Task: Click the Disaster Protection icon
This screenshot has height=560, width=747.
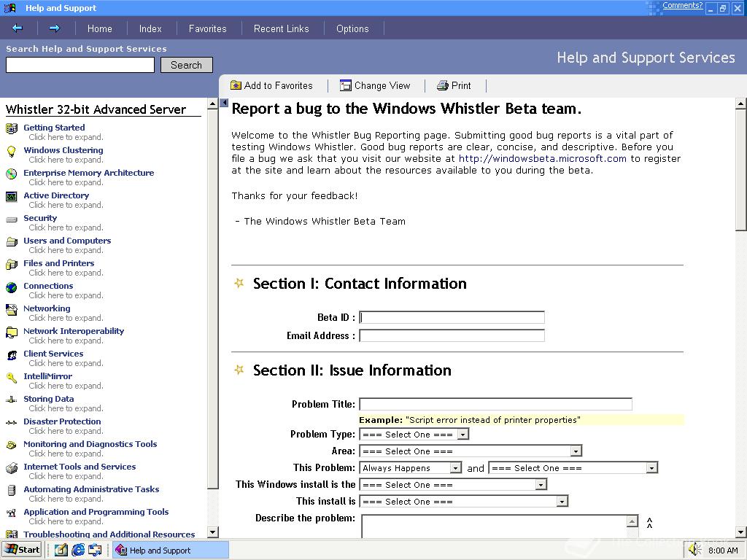Action: tap(12, 422)
